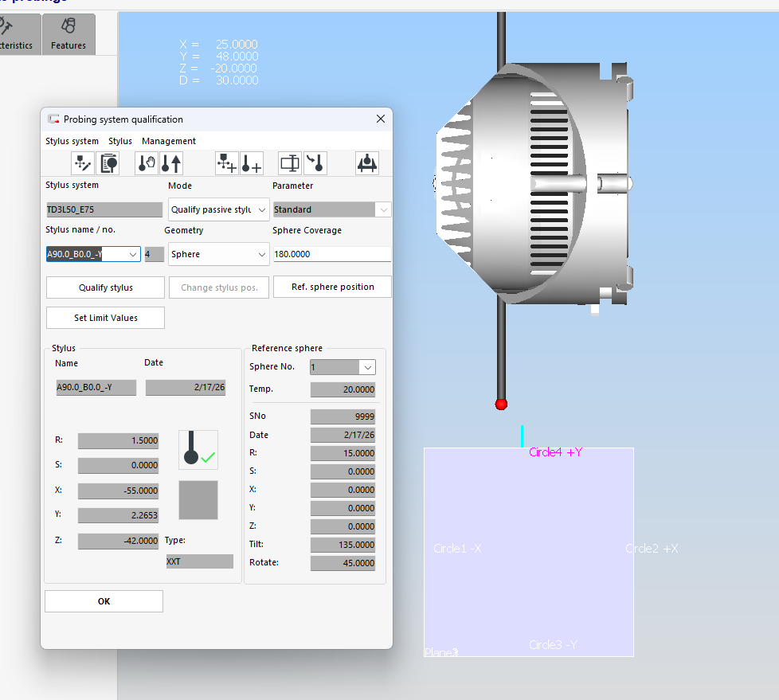The image size is (779, 700).
Task: Open the Stylus system menu
Action: pyautogui.click(x=72, y=141)
